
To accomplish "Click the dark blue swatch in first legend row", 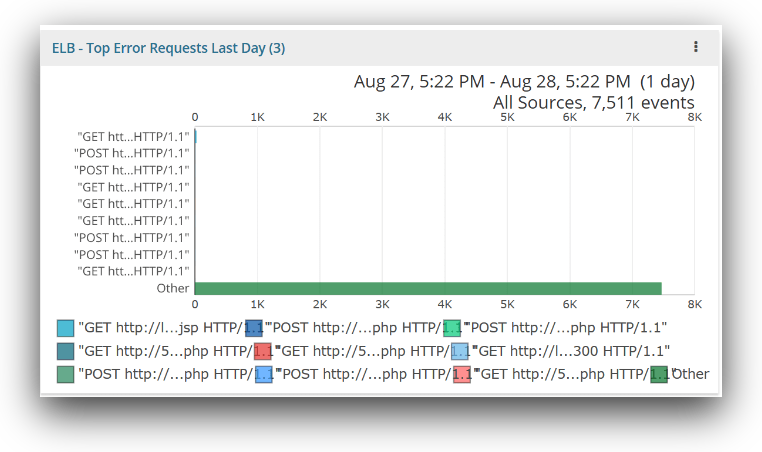I will [254, 328].
